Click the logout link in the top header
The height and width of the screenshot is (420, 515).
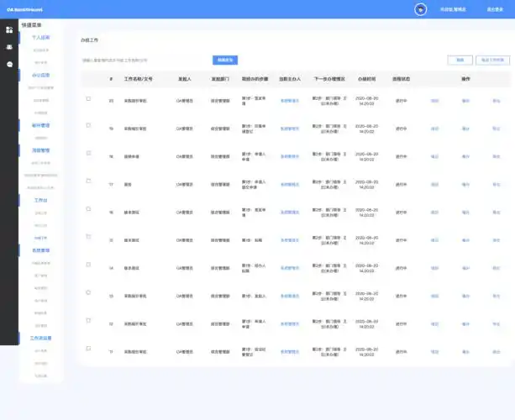pos(495,9)
